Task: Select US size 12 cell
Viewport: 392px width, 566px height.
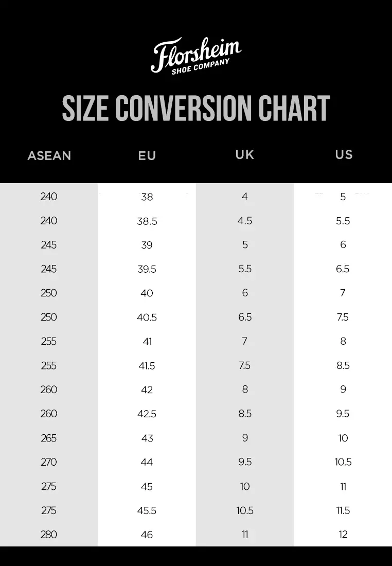Action: 343,535
